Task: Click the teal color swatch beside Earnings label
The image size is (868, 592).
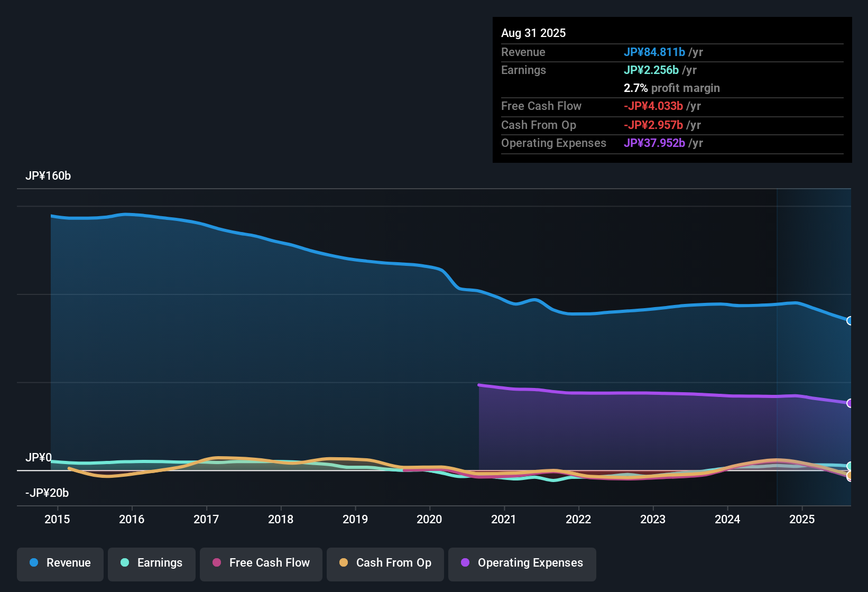Action: [x=125, y=563]
